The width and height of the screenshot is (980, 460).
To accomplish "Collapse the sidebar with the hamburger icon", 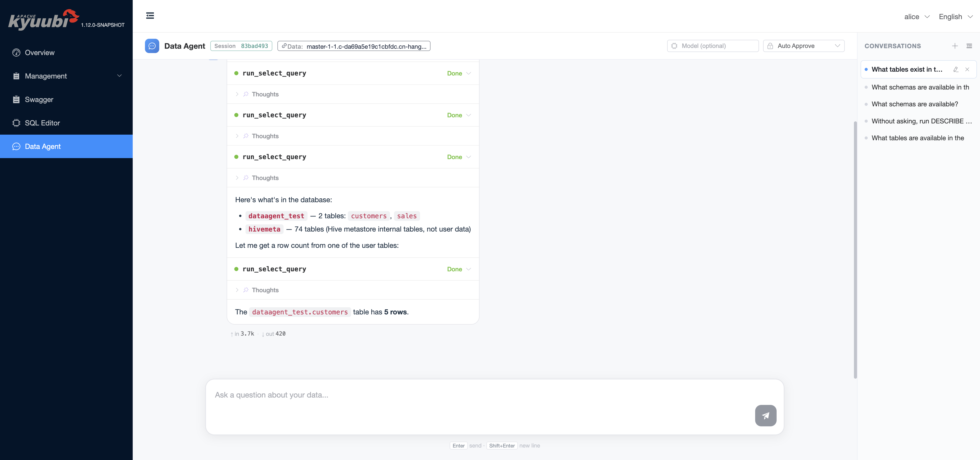I will click(x=150, y=16).
